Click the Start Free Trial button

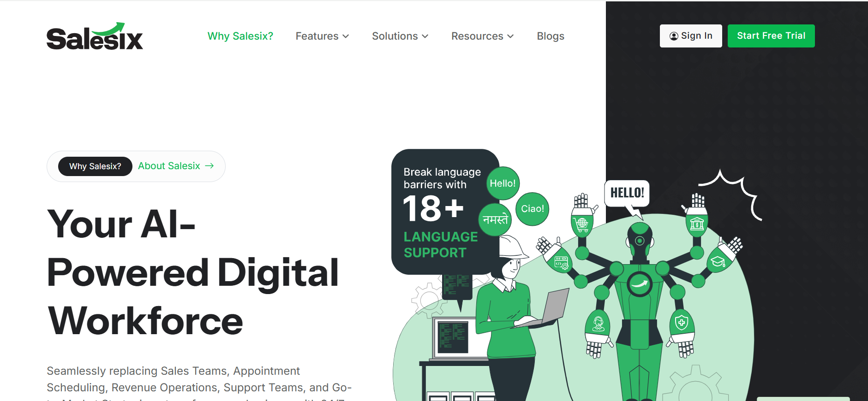pyautogui.click(x=771, y=36)
